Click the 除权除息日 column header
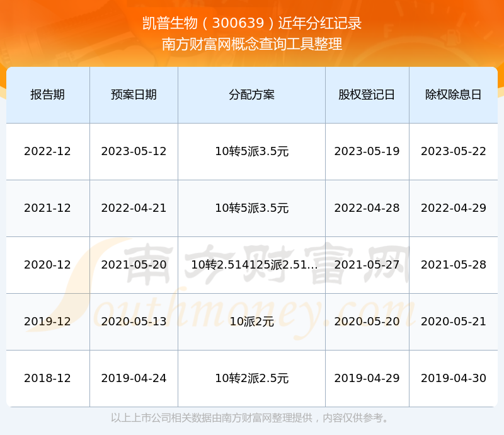504x435 pixels. click(x=453, y=95)
